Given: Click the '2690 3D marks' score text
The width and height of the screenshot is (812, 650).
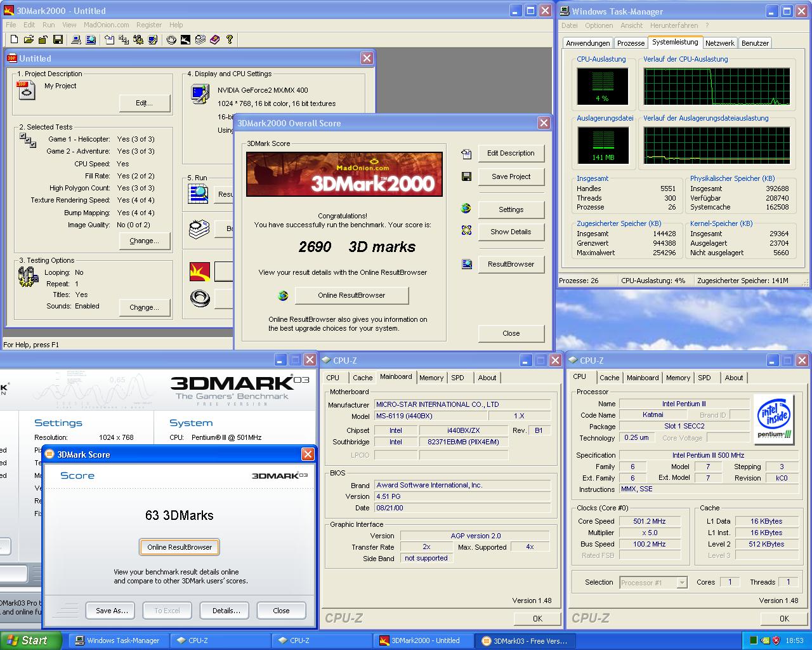Looking at the screenshot, I should [x=357, y=247].
